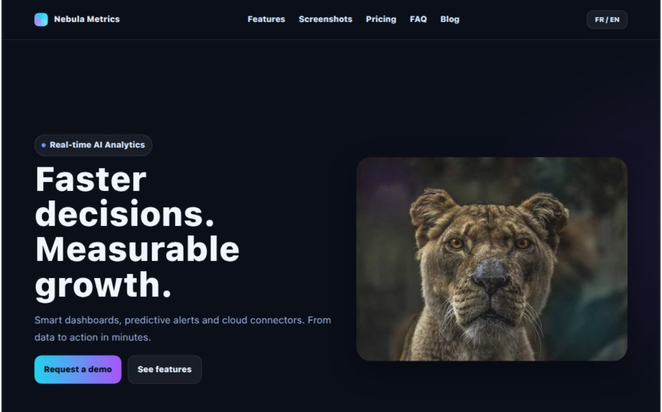The width and height of the screenshot is (662, 412).
Task: Click the Request a demo button
Action: 78,369
